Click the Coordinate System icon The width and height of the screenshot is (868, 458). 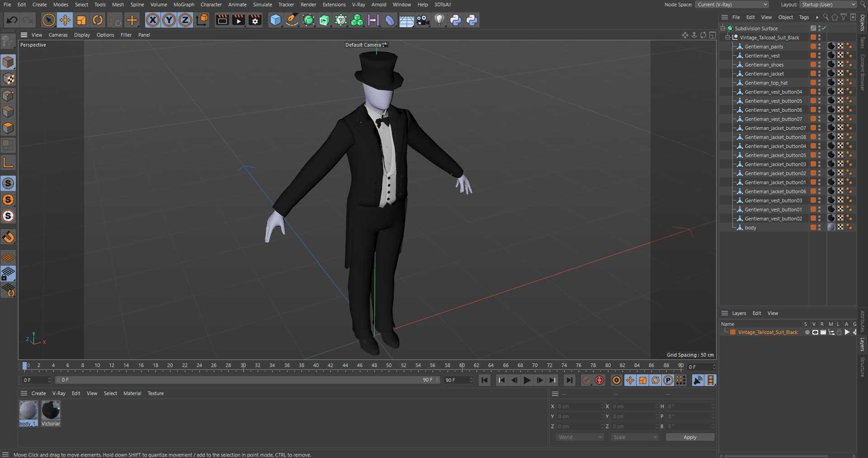(202, 20)
